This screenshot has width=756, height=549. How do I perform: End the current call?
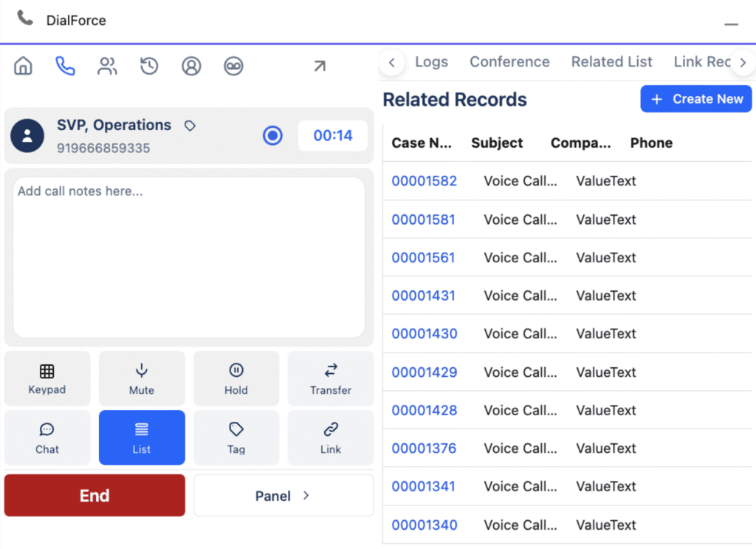(x=94, y=496)
